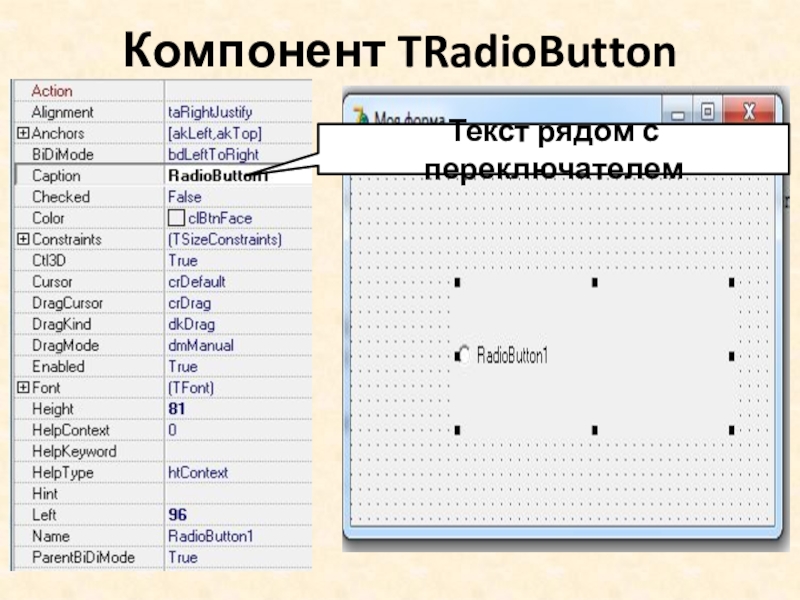Select the Cursor property name
This screenshot has width=800, height=600.
(53, 282)
